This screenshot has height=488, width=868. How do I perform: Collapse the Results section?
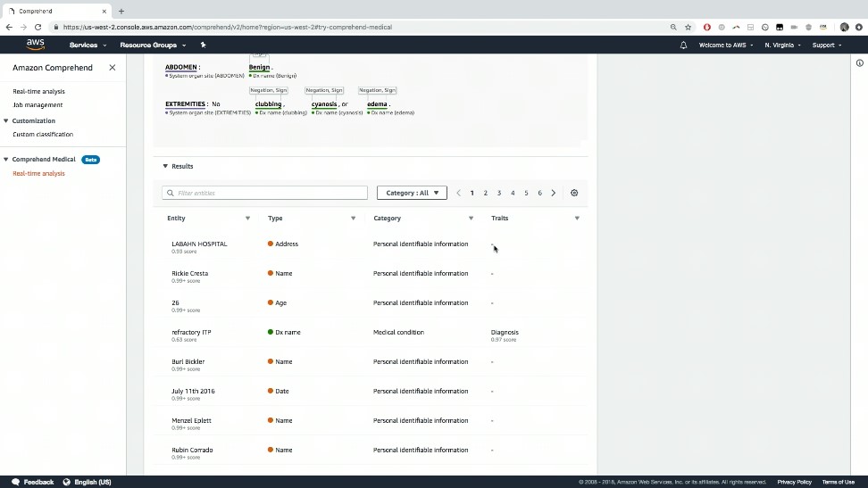pyautogui.click(x=165, y=166)
